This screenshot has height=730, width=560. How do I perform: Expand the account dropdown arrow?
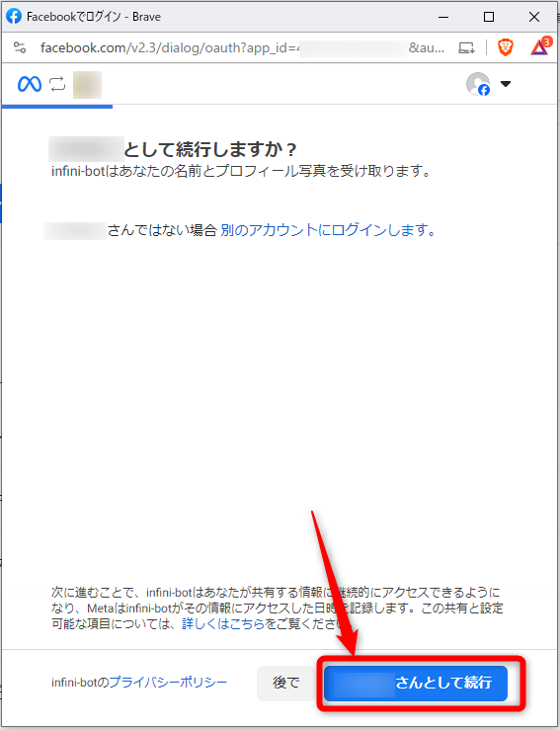point(506,84)
